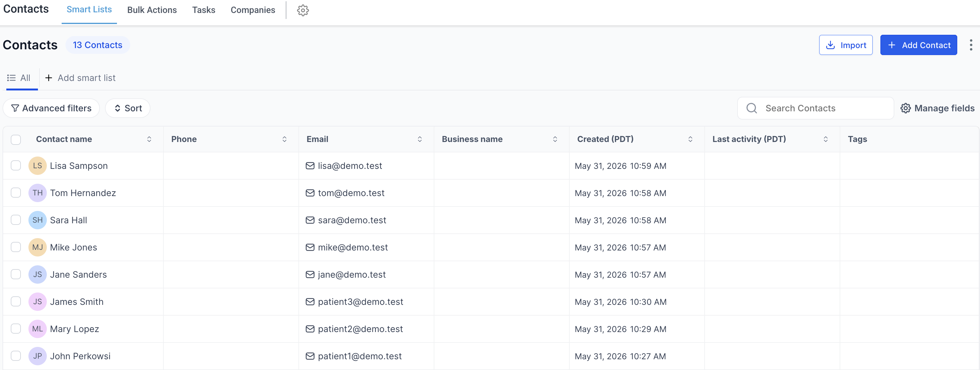Click the Add Contact button
Viewport: 980px width, 370px height.
coord(918,45)
